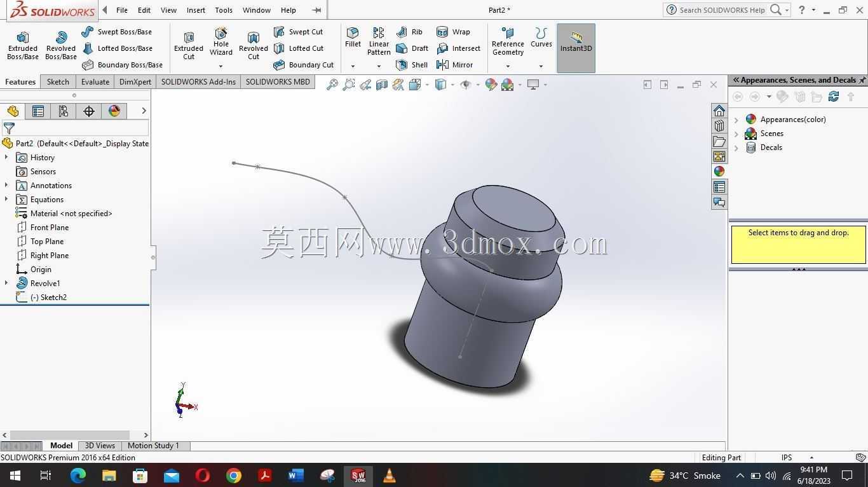The width and height of the screenshot is (868, 487).
Task: Toggle Instant3D mode
Action: tap(576, 48)
